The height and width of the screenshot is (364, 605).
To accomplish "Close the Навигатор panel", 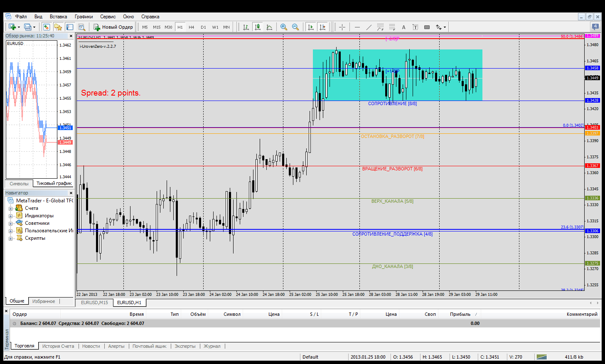I will click(71, 193).
